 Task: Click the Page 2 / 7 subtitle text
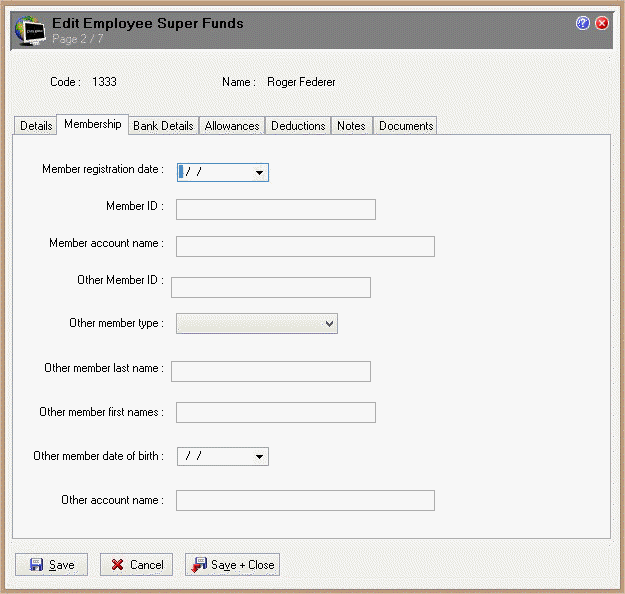coord(78,39)
